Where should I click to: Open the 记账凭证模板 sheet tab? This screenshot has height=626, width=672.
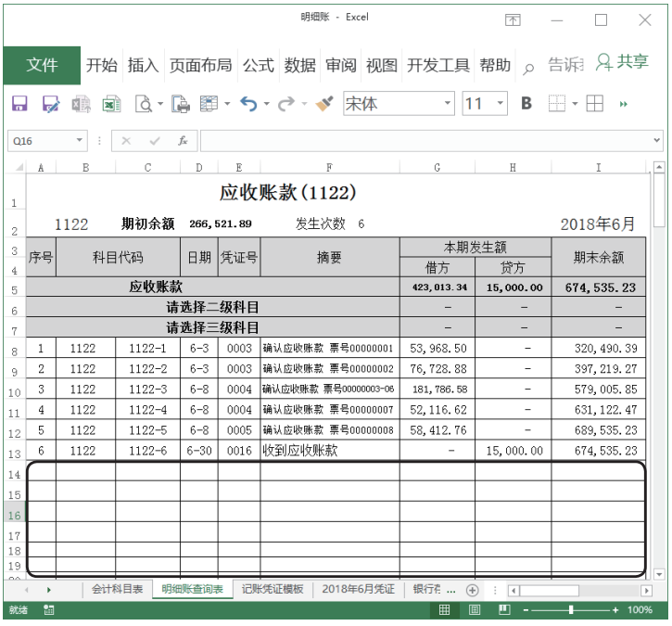(273, 590)
